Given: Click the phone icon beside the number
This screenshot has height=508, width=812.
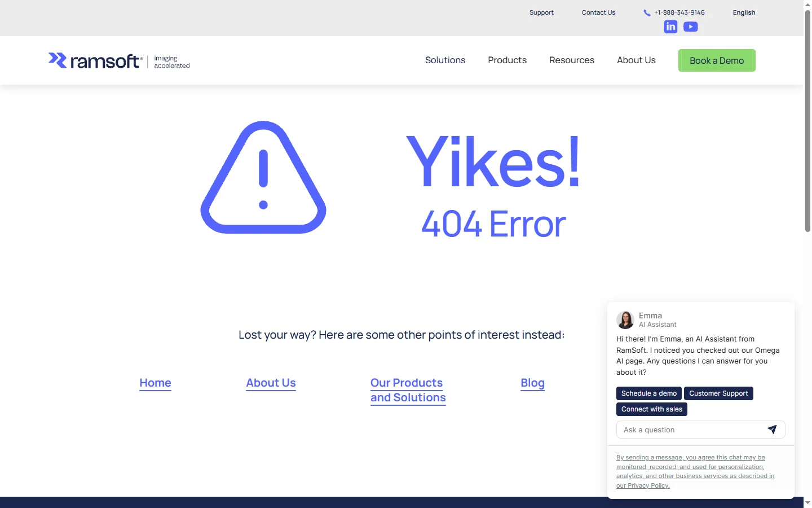Looking at the screenshot, I should tap(647, 12).
